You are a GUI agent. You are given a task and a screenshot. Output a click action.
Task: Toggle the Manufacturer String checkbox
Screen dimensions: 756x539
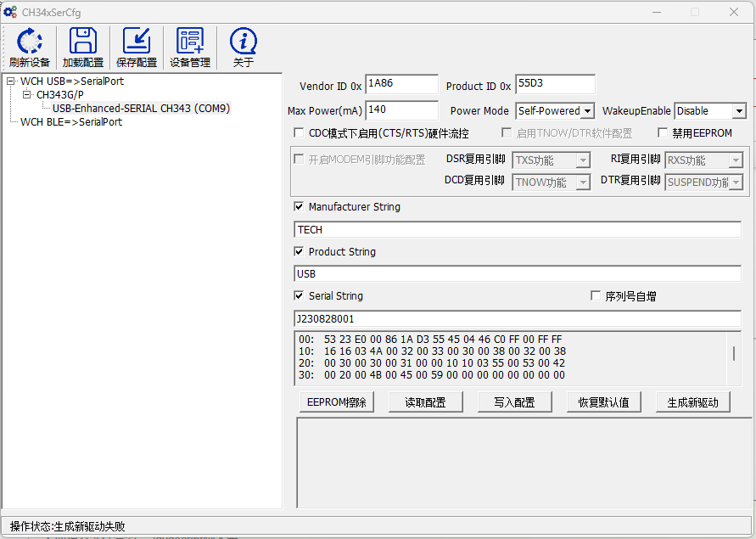299,207
